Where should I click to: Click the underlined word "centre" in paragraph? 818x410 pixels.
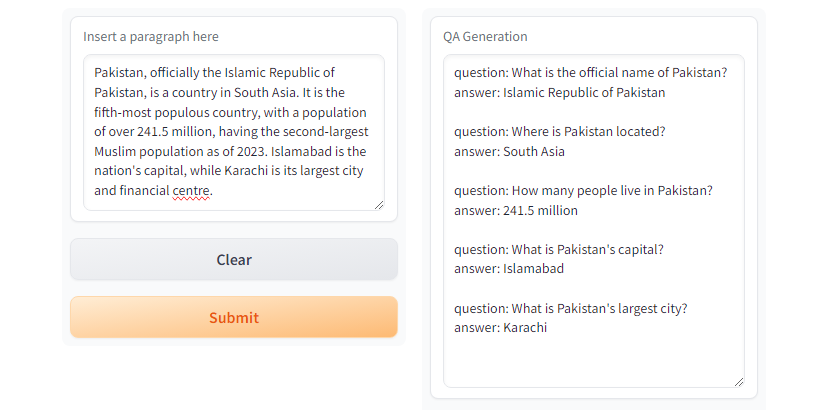191,190
